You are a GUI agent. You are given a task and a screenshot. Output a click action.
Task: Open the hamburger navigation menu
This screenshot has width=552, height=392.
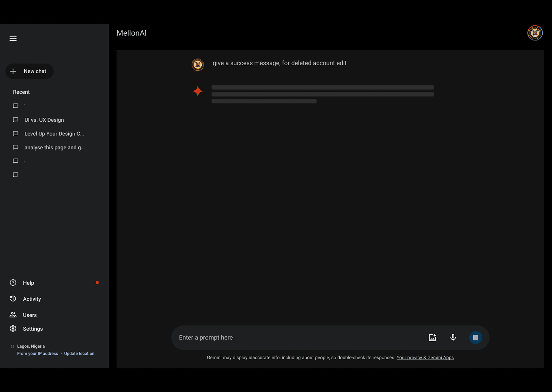point(13,39)
